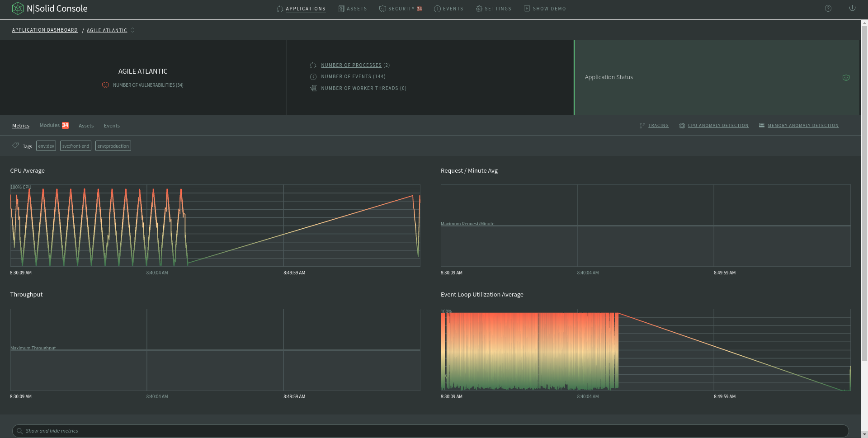
Task: Switch to the Assets tab below header
Action: (86, 126)
